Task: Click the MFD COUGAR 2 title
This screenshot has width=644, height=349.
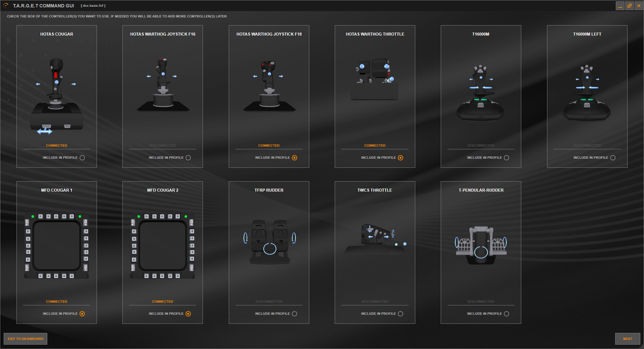Action: coord(163,190)
